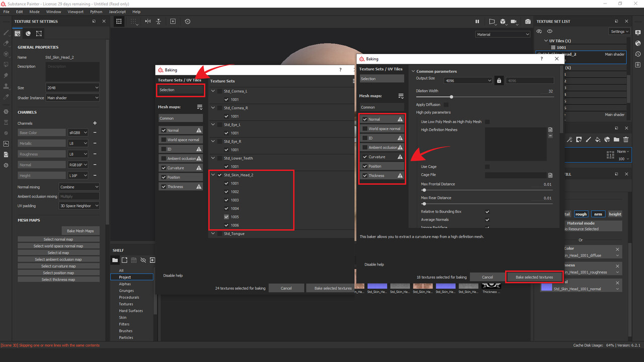Viewport: 644px width, 362px height.
Task: Open the Python menu
Action: tap(96, 12)
